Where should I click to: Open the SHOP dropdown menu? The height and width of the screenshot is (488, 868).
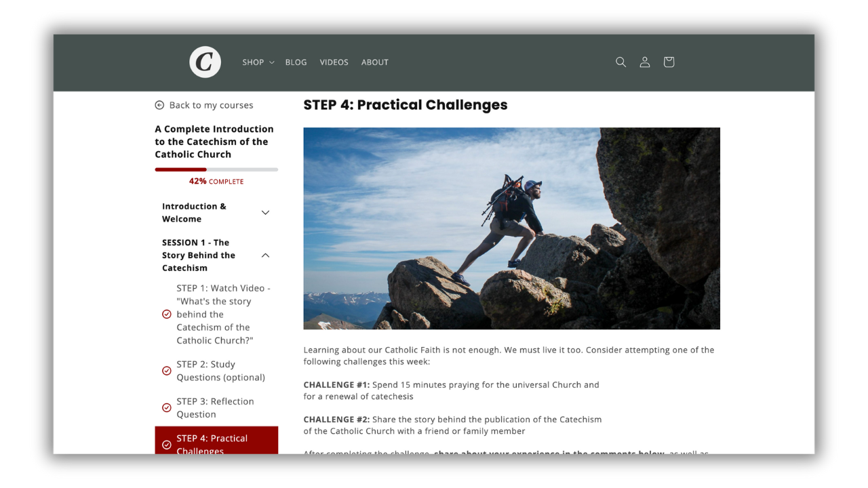[258, 62]
